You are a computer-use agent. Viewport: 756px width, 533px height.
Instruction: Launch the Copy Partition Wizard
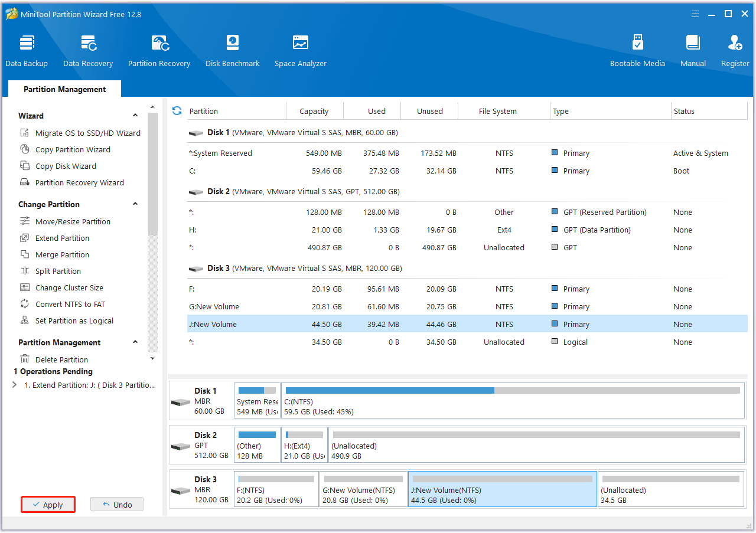[66, 149]
